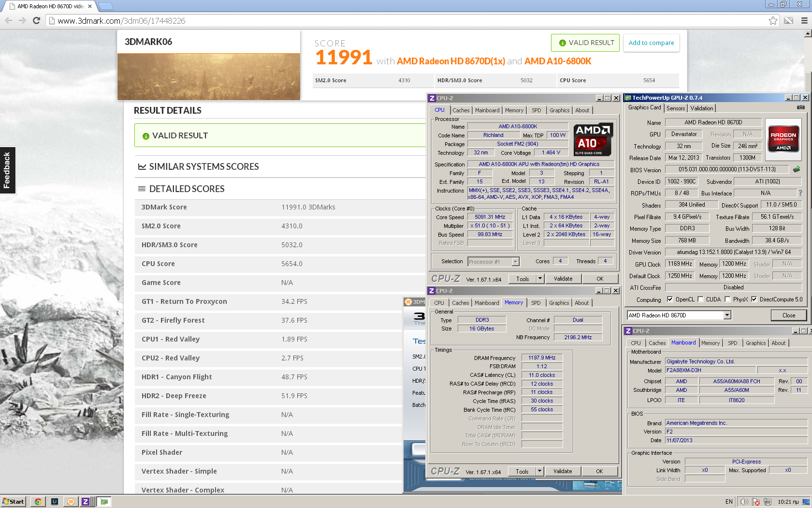Click the mail envelope extension icon
812x508 pixels.
pyautogui.click(x=788, y=20)
